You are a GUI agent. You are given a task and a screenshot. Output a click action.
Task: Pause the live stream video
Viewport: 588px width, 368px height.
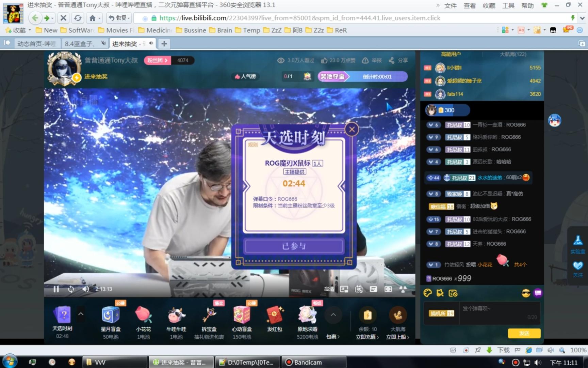click(56, 289)
